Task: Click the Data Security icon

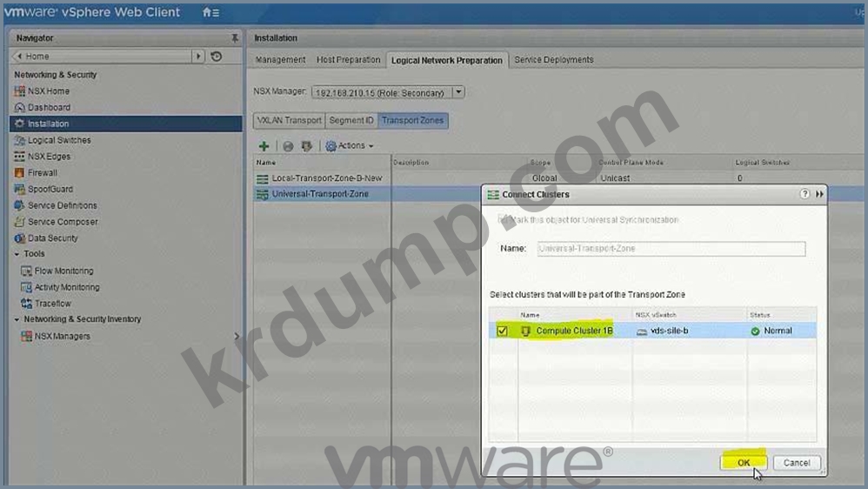Action: (x=19, y=238)
